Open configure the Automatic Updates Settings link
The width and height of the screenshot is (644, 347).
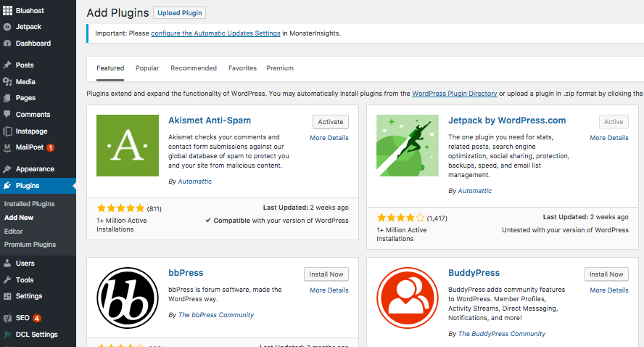(x=215, y=33)
